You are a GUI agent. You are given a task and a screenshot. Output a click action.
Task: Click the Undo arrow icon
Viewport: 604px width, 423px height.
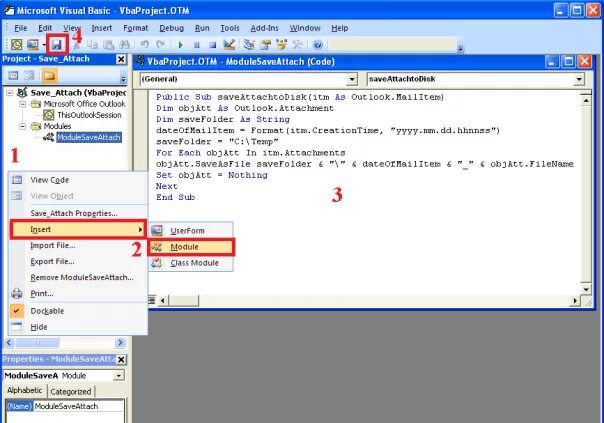[144, 45]
